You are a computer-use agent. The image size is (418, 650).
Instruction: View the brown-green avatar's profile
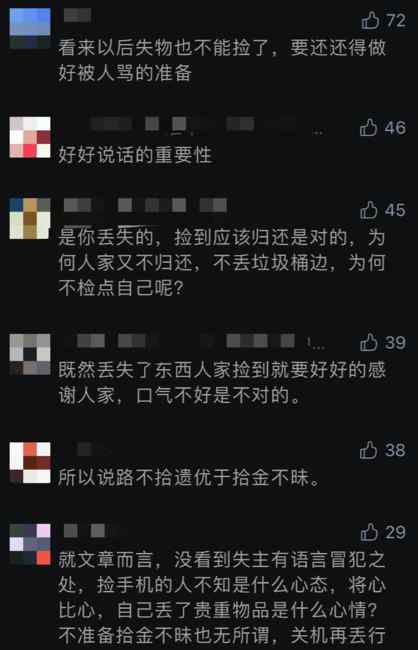point(30,218)
